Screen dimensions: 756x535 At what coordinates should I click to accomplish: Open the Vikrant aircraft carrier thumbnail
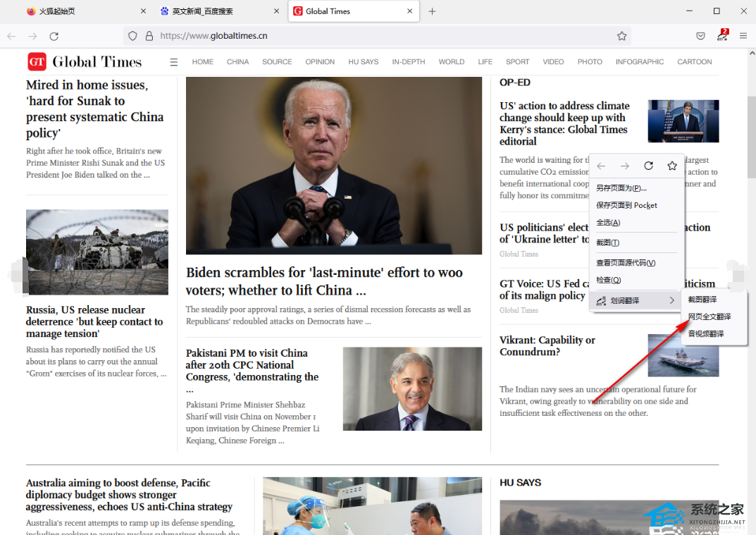point(683,355)
